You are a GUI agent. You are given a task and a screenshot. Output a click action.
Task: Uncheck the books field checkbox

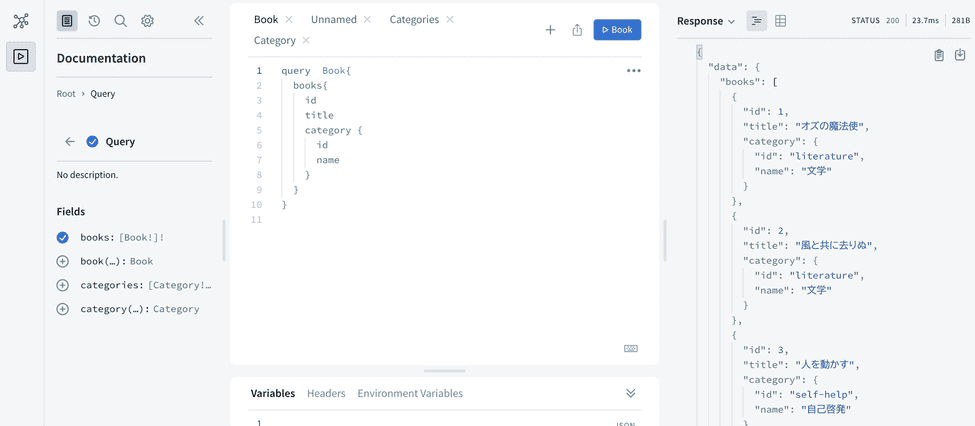click(x=63, y=237)
